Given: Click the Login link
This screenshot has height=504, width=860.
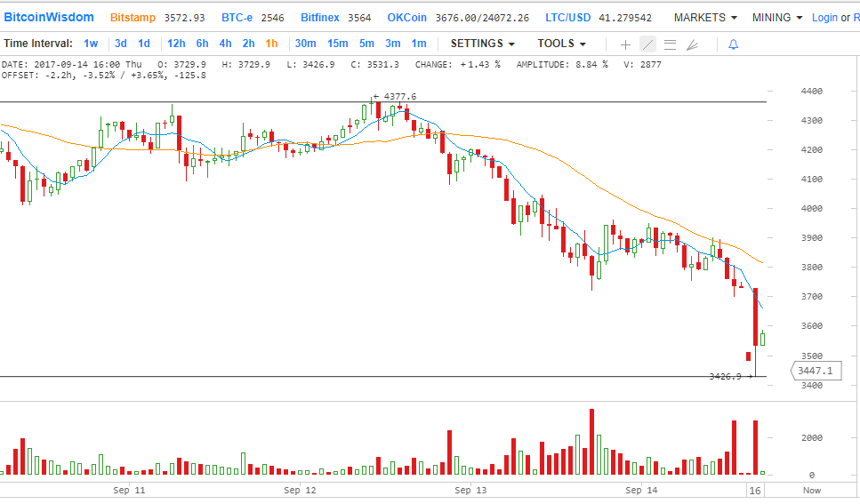Looking at the screenshot, I should [x=824, y=18].
